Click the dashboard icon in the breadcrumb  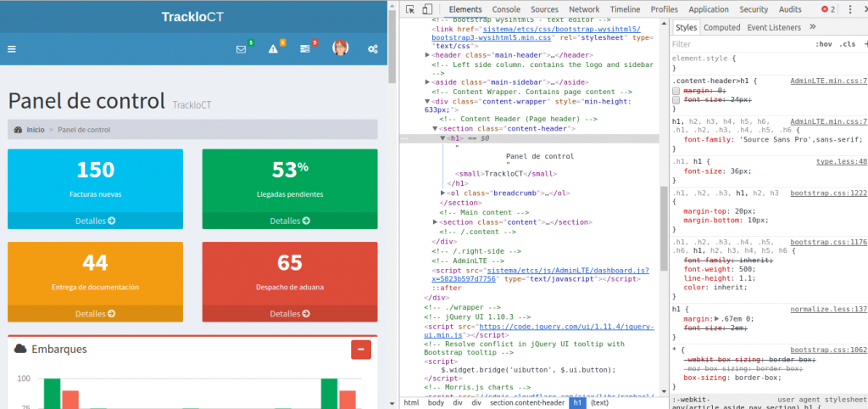tap(18, 130)
